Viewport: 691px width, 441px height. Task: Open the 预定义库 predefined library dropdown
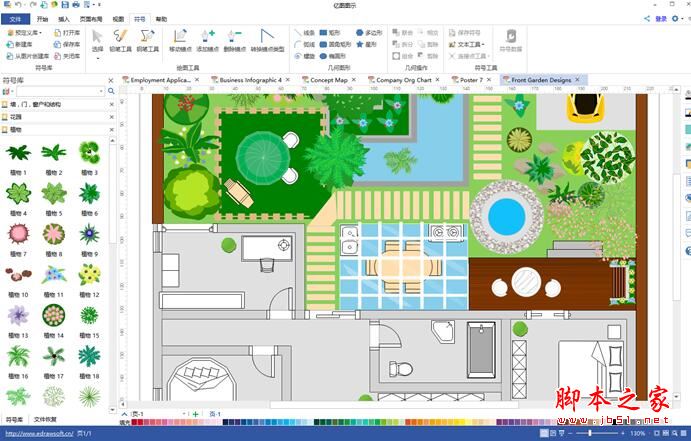click(x=27, y=32)
